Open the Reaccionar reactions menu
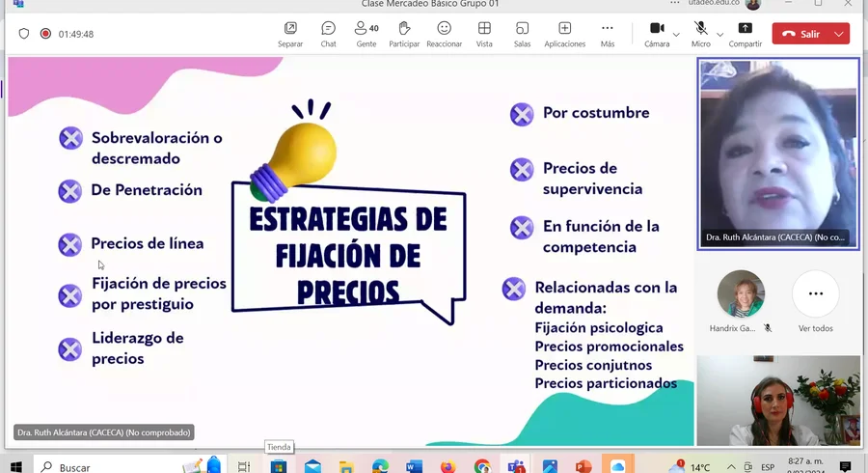 point(444,34)
